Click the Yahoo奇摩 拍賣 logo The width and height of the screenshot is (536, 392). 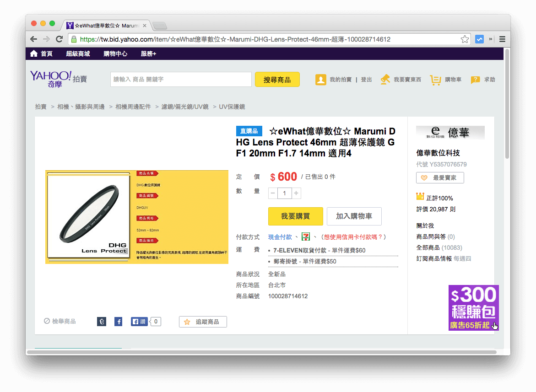tap(58, 79)
